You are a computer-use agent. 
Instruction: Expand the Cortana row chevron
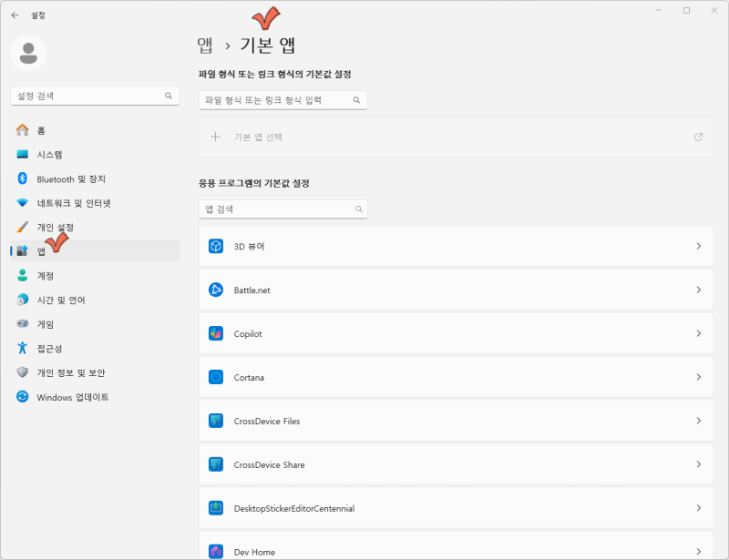coord(698,377)
